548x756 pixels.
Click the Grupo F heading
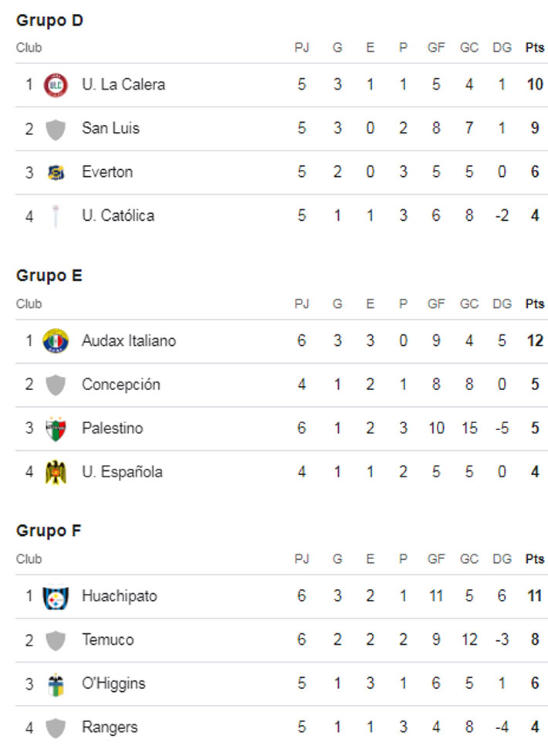[49, 531]
